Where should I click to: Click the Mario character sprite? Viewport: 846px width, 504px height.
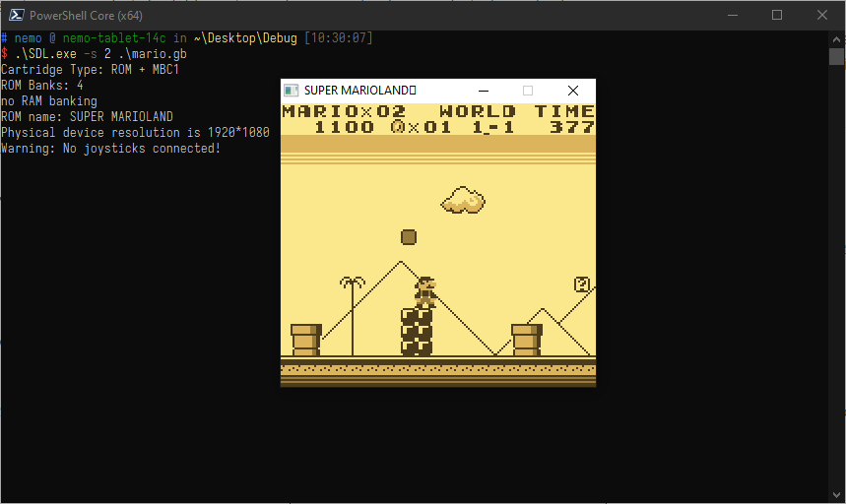pos(424,292)
